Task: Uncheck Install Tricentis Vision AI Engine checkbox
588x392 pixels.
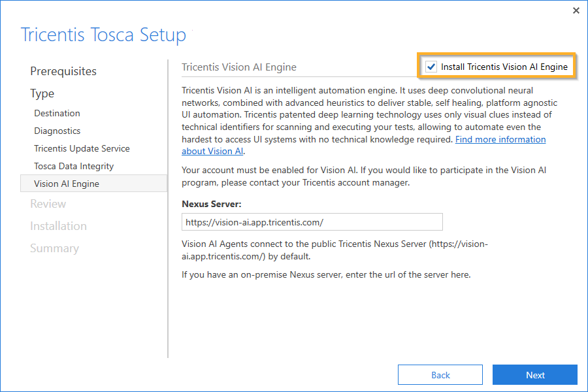Action: (x=431, y=67)
